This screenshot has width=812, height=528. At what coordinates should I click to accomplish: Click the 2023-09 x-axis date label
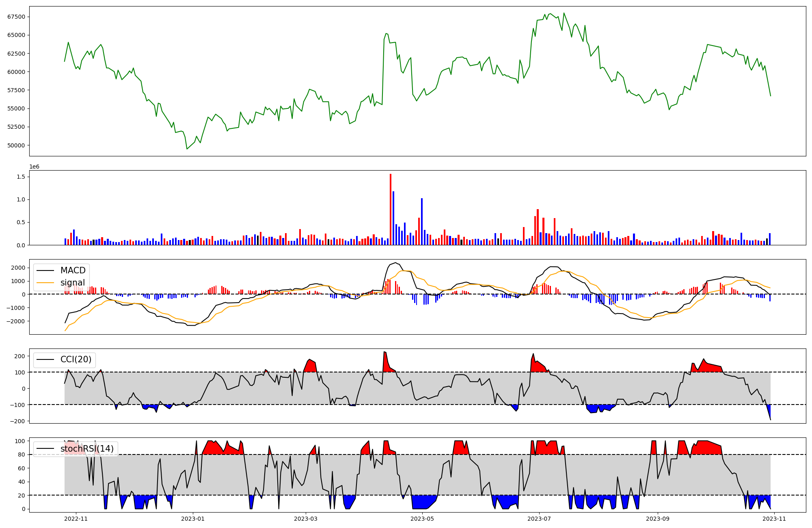(658, 519)
